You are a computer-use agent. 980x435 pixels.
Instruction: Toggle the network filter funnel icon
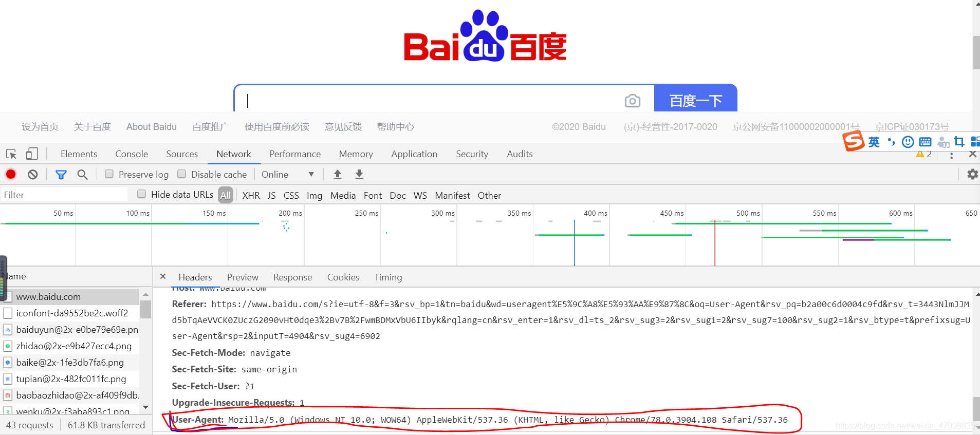coord(61,175)
